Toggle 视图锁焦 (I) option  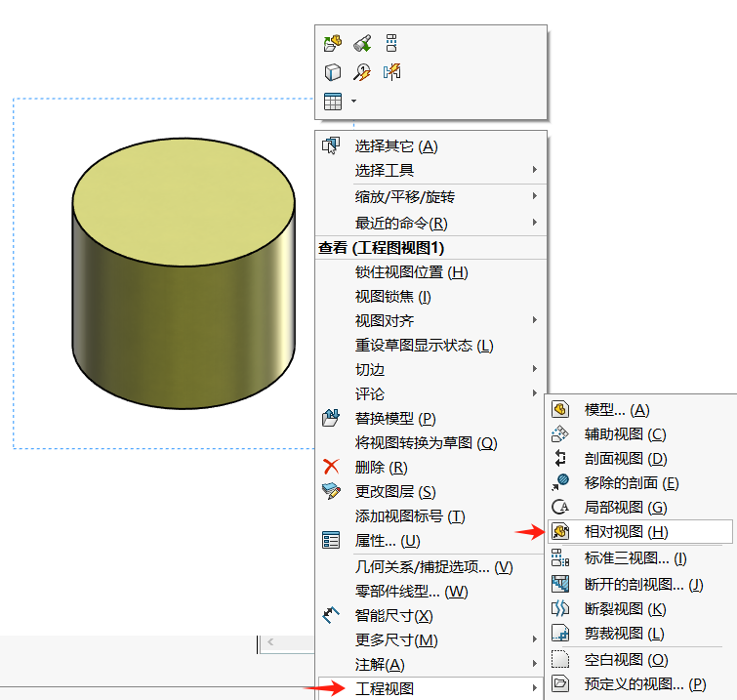tap(392, 297)
